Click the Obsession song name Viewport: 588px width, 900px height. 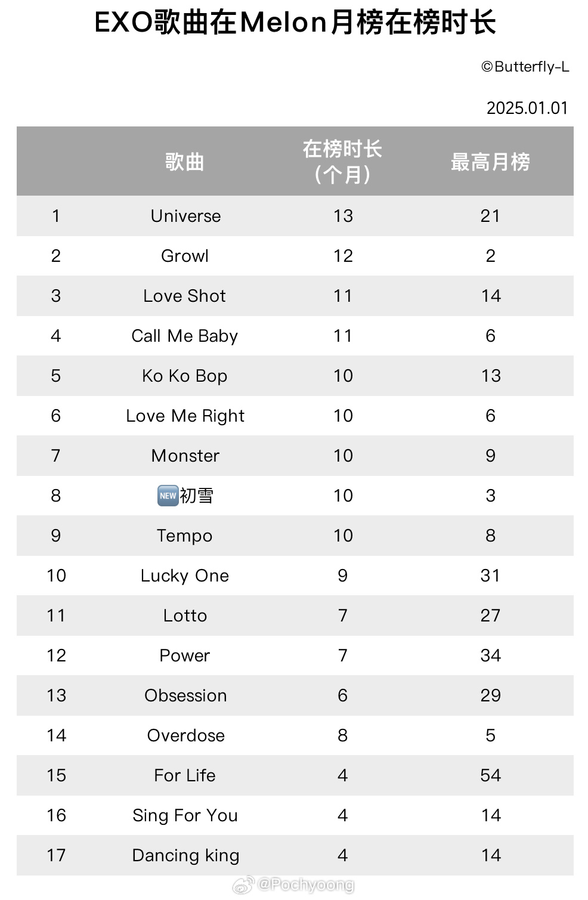pyautogui.click(x=185, y=695)
